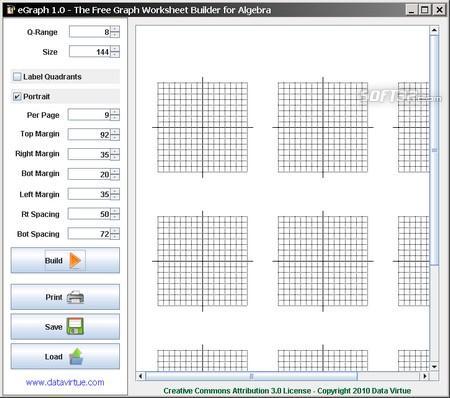Increase Size with the up spinner arrow
450x398 pixels.
pyautogui.click(x=115, y=49)
